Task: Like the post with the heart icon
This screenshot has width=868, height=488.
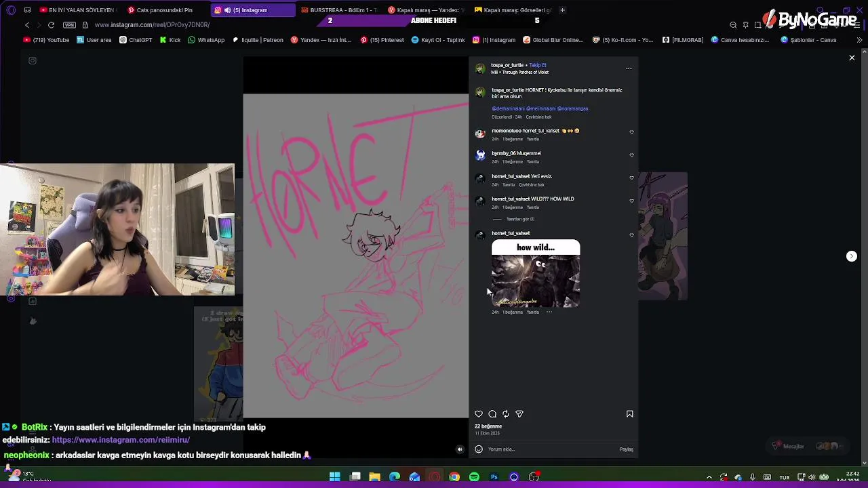Action: coord(479,414)
